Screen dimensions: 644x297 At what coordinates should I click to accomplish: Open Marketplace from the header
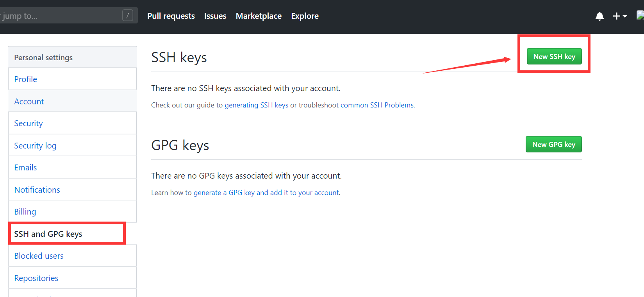(x=259, y=16)
